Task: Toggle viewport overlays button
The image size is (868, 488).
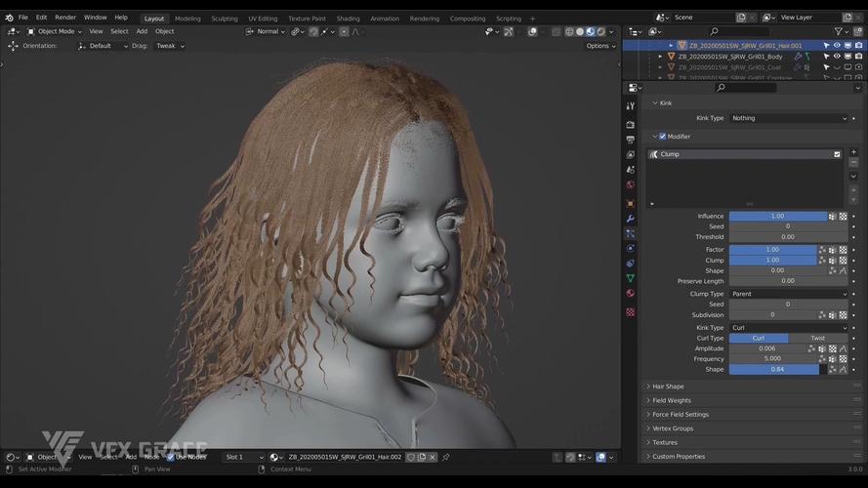Action: coord(532,31)
